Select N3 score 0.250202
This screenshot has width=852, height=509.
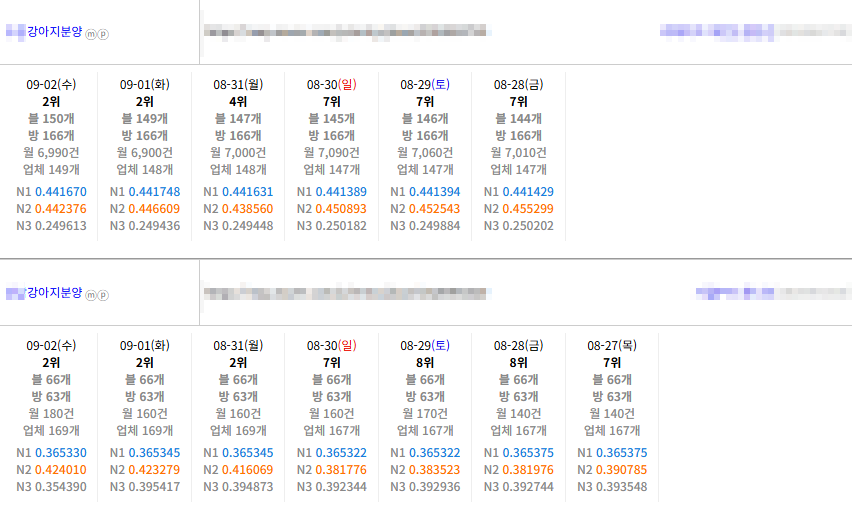pyautogui.click(x=528, y=225)
